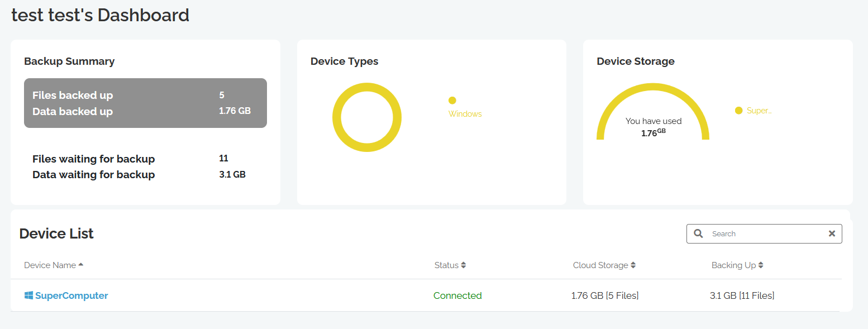Viewport: 868px width, 329px height.
Task: Click the 1.76 GB [5 Files] cell
Action: pos(605,295)
